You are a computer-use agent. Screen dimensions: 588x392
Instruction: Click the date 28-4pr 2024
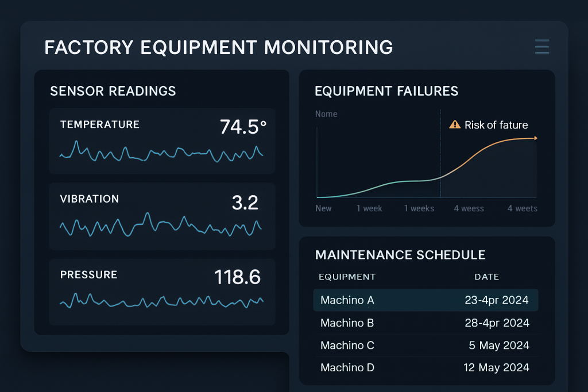click(x=497, y=323)
